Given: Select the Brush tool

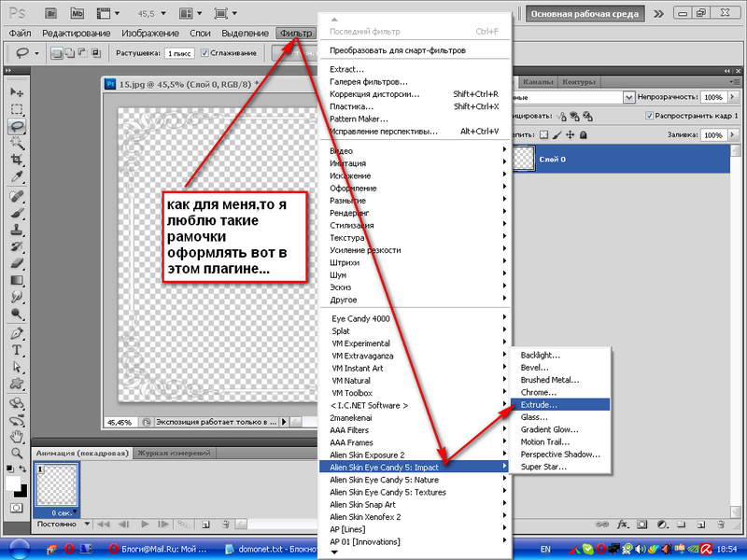Looking at the screenshot, I should [x=17, y=214].
